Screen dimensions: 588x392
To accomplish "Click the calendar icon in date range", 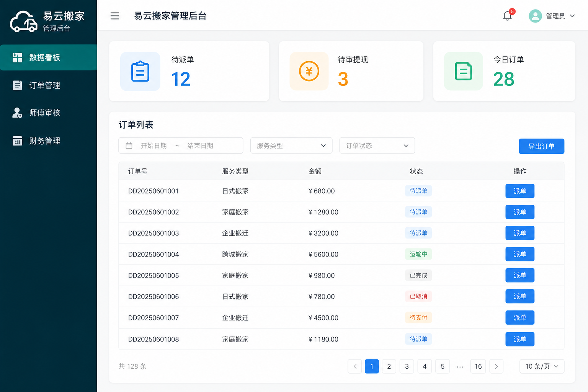I will tap(129, 145).
